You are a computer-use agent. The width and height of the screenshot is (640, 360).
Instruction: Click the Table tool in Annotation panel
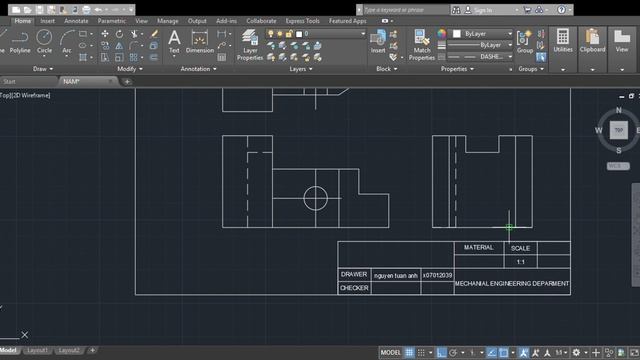pos(222,58)
